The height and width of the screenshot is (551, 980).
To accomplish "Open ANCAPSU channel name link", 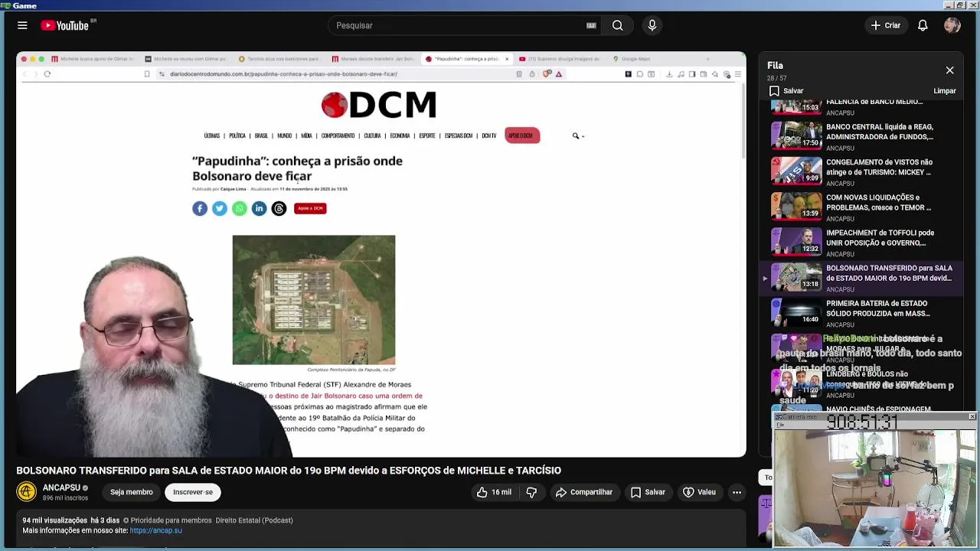I will click(61, 487).
